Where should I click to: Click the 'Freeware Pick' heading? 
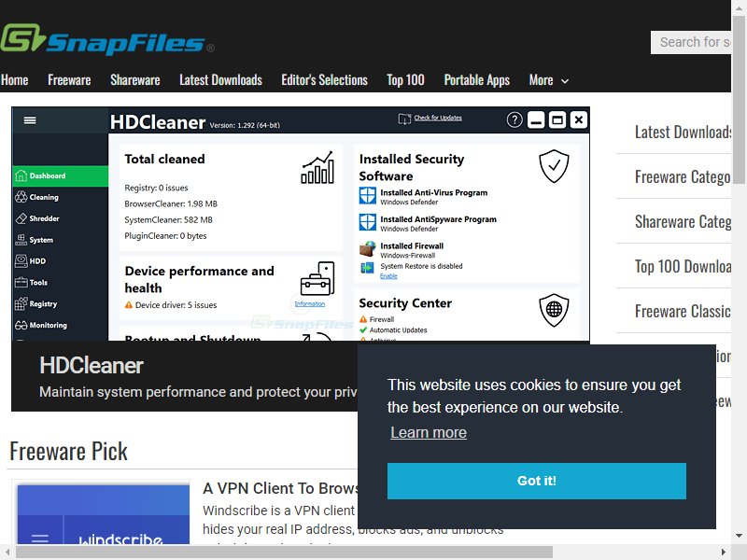68,451
